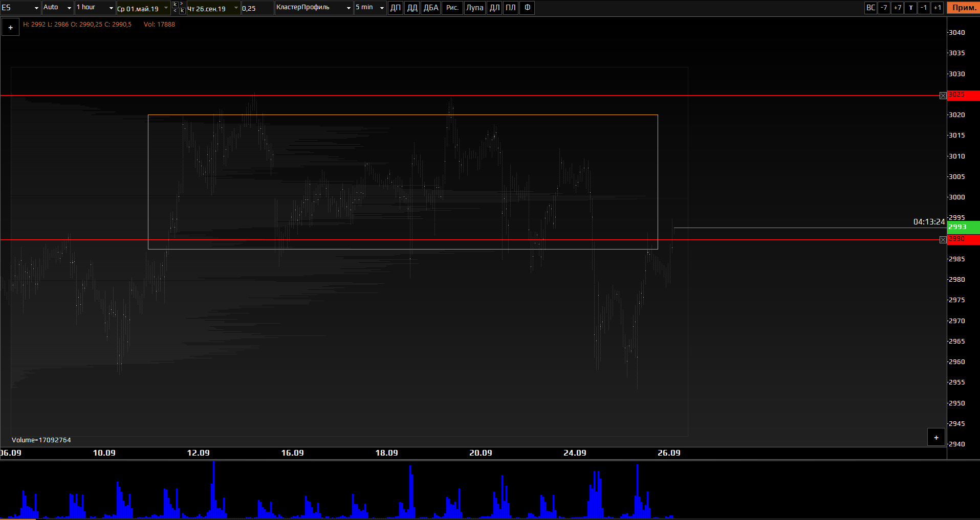The height and width of the screenshot is (520, 980).
Task: Open the Чт 26.сен.19 end date picker
Action: point(213,8)
